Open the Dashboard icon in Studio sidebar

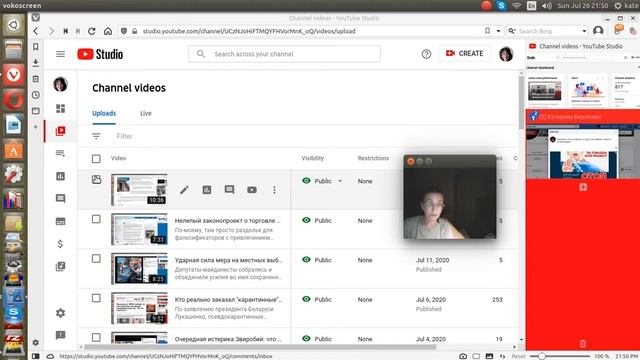pos(60,108)
